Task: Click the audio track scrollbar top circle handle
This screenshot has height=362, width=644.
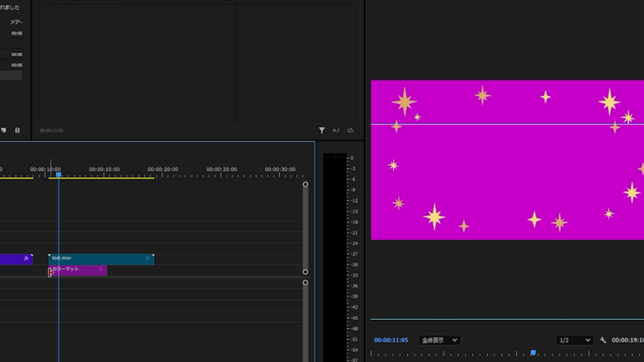Action: pyautogui.click(x=305, y=282)
